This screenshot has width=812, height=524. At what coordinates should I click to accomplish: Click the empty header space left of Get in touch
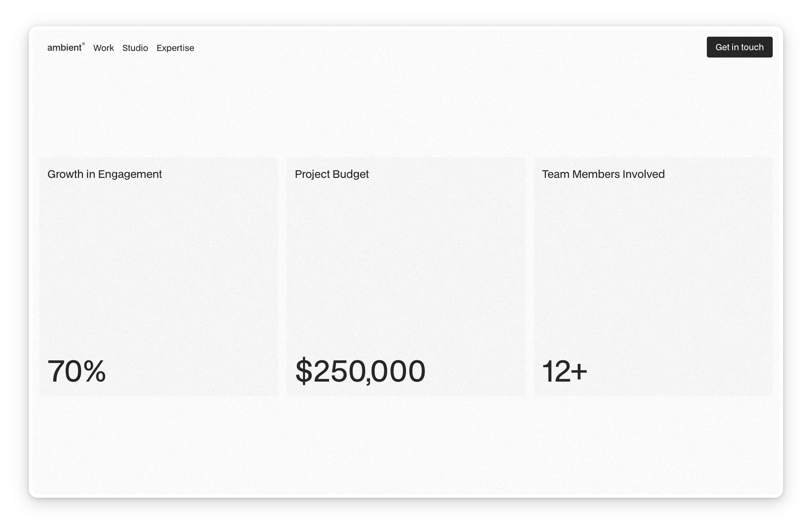pyautogui.click(x=442, y=48)
